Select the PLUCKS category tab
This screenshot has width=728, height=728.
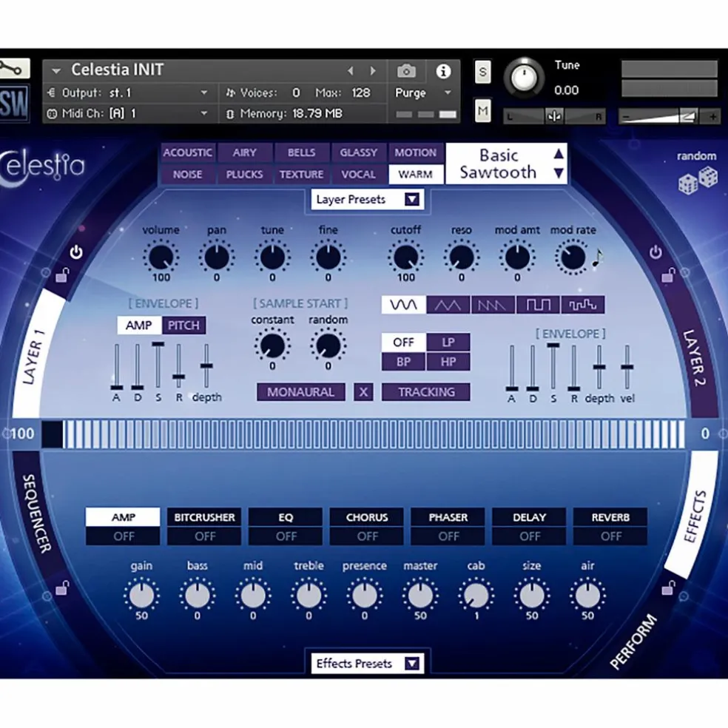(244, 175)
